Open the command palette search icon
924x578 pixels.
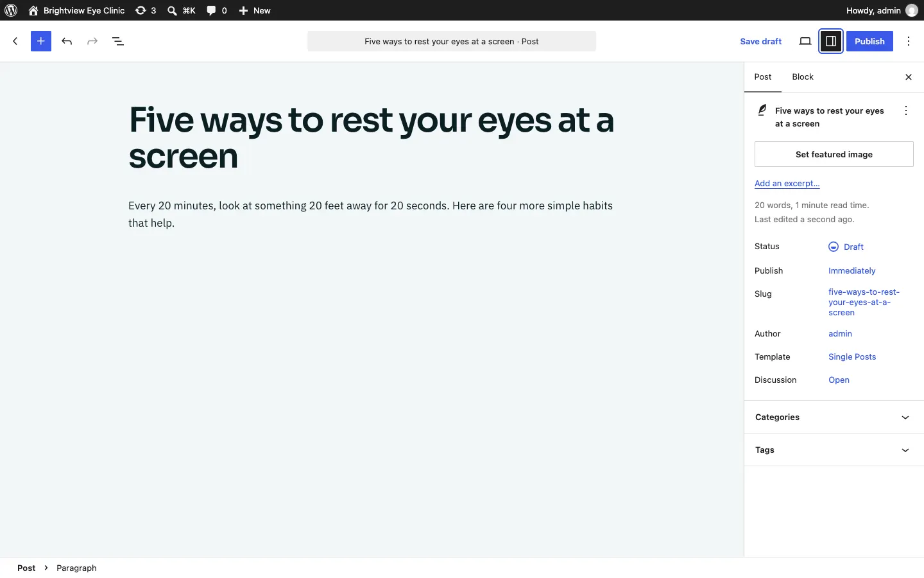coord(172,10)
